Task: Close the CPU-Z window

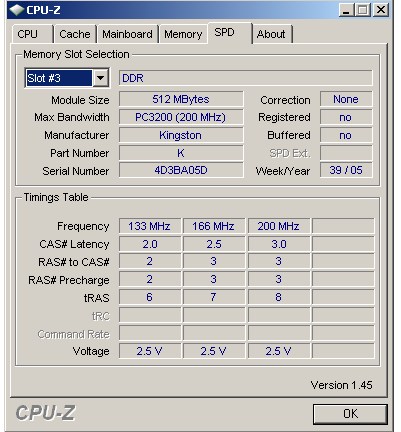Action: tap(381, 10)
